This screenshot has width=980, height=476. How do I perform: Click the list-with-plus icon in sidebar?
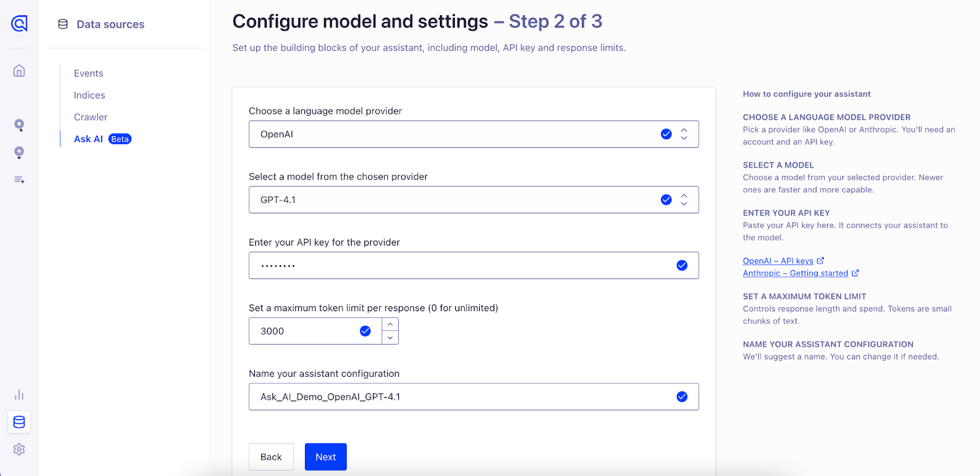tap(19, 180)
